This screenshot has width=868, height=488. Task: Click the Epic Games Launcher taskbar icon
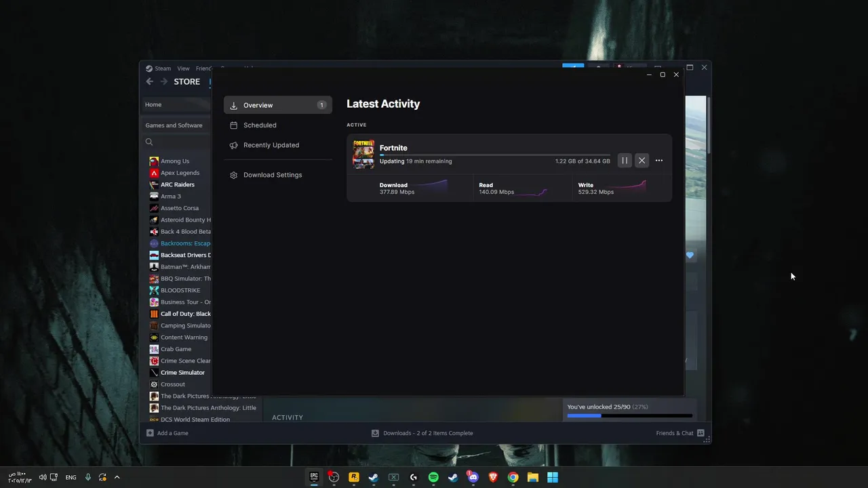(314, 477)
